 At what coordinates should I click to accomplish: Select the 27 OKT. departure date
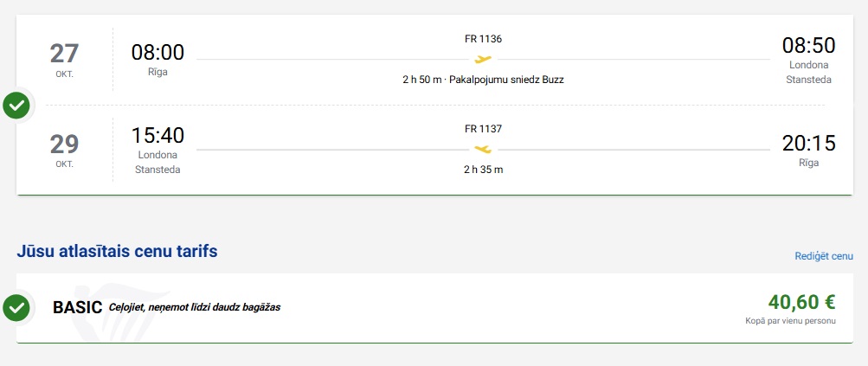coord(64,59)
